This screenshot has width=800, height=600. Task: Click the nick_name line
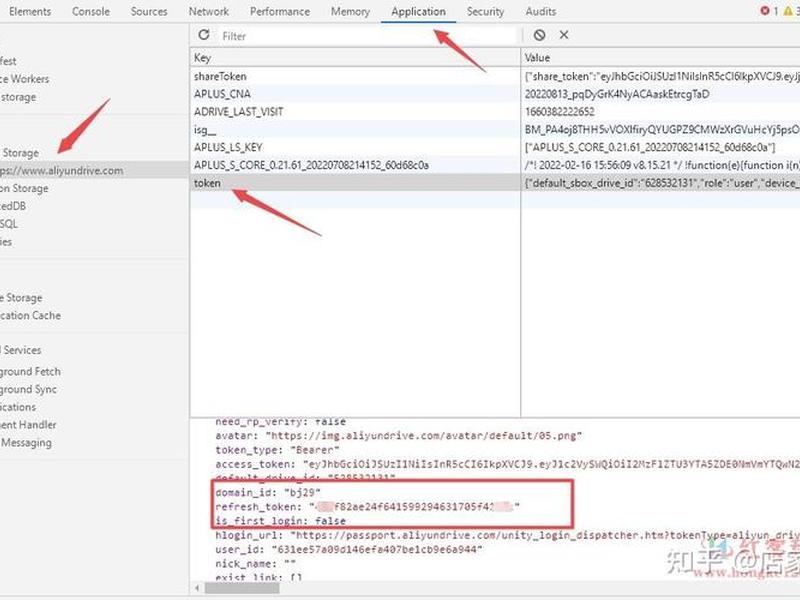click(256, 564)
